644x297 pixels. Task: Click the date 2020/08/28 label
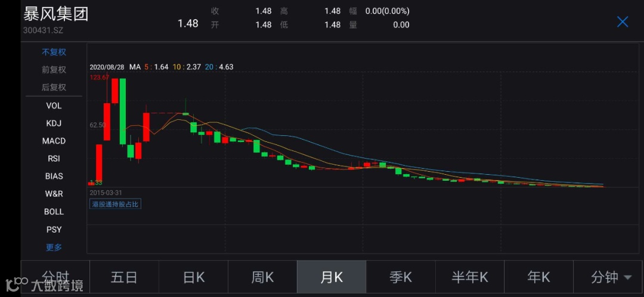[x=106, y=67]
